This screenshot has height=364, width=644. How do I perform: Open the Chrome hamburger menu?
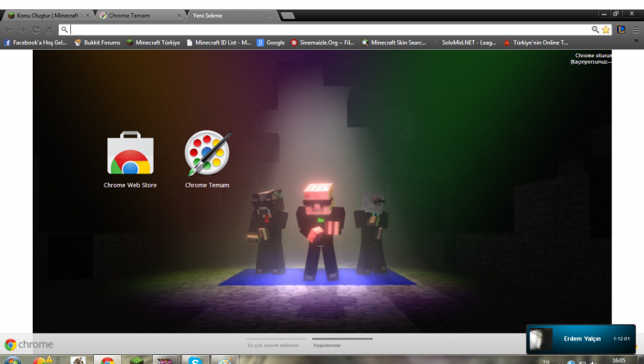636,29
